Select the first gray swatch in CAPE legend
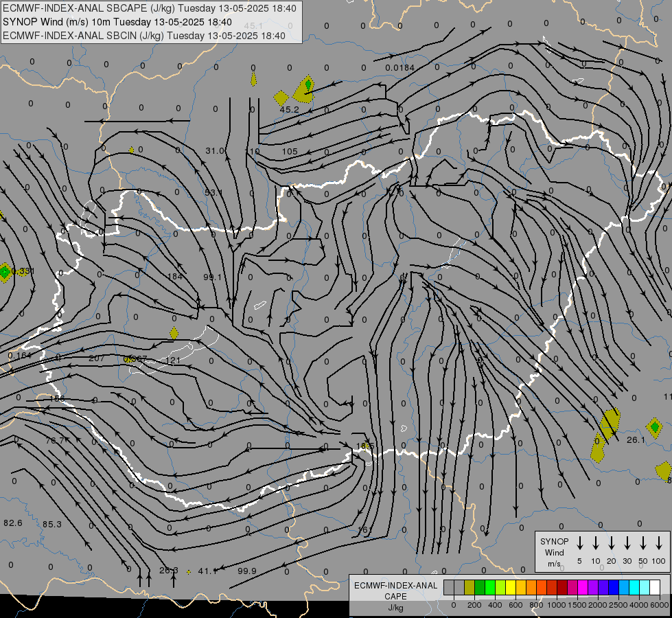The width and height of the screenshot is (672, 618). [x=449, y=588]
